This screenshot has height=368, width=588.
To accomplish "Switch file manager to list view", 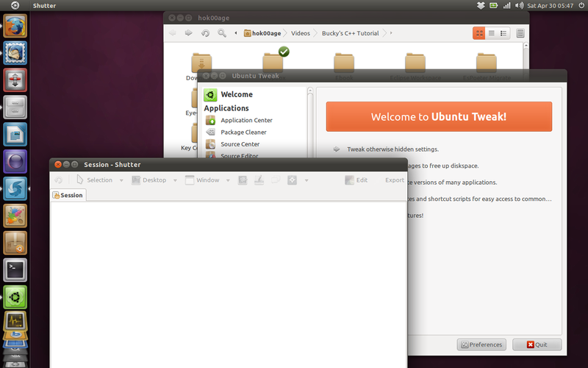I will coord(491,33).
